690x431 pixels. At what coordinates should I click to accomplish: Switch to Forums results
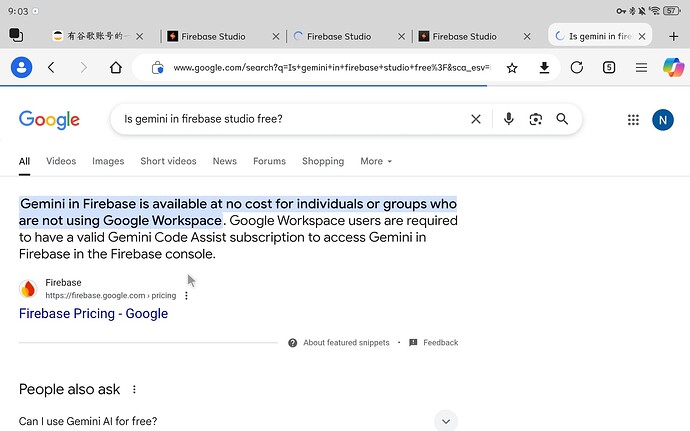(x=269, y=161)
